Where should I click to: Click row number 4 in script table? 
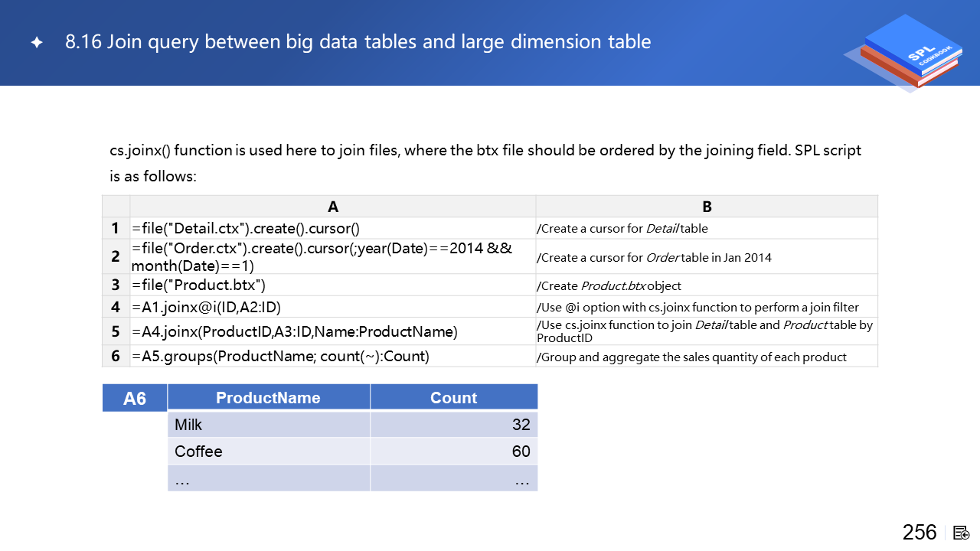pyautogui.click(x=116, y=307)
